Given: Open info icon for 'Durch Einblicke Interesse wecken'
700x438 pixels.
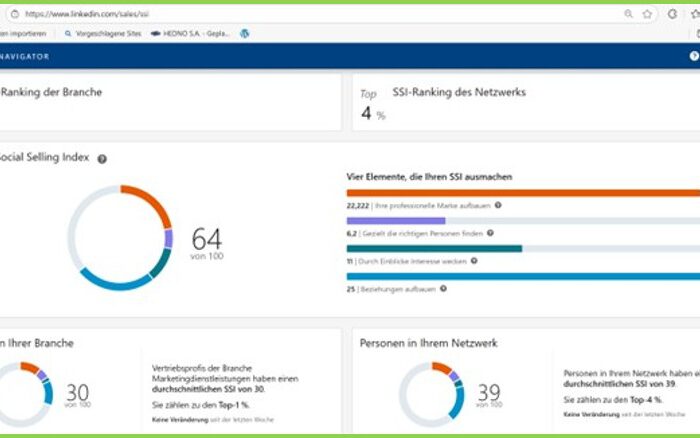Looking at the screenshot, I should click(x=474, y=261).
